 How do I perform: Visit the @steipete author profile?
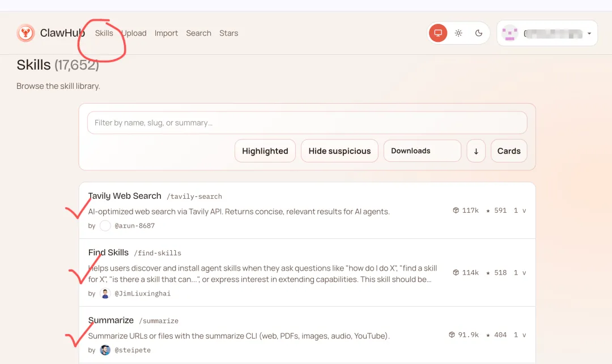[133, 350]
